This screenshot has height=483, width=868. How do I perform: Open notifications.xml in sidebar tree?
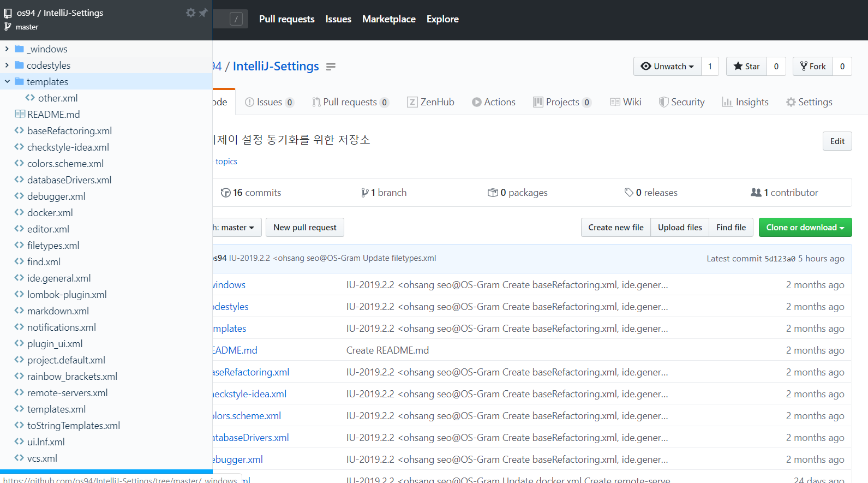point(62,327)
